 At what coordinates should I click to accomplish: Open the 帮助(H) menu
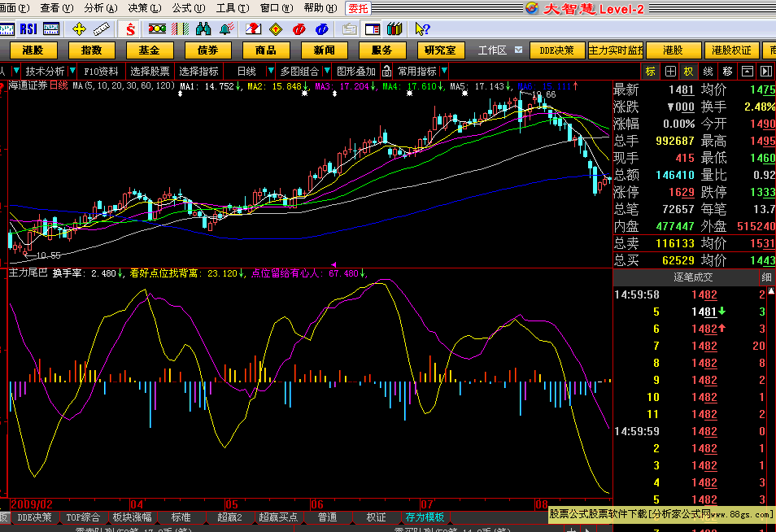pyautogui.click(x=320, y=8)
